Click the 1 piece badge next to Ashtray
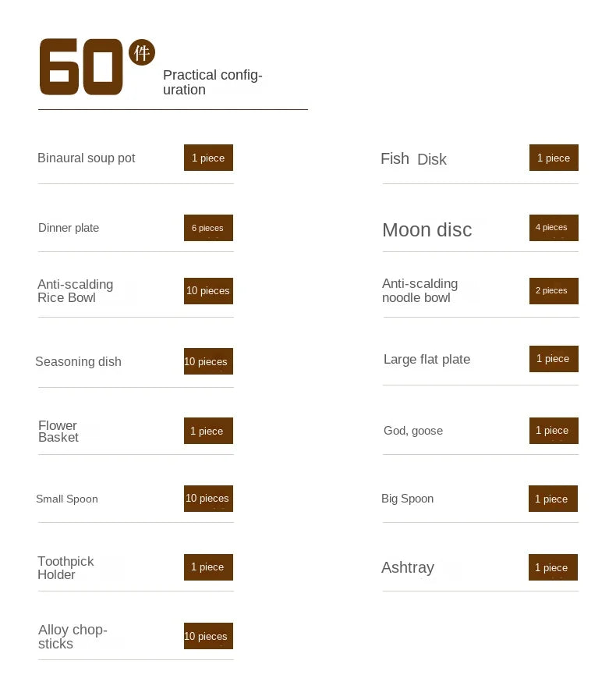The height and width of the screenshot is (682, 616). point(554,567)
